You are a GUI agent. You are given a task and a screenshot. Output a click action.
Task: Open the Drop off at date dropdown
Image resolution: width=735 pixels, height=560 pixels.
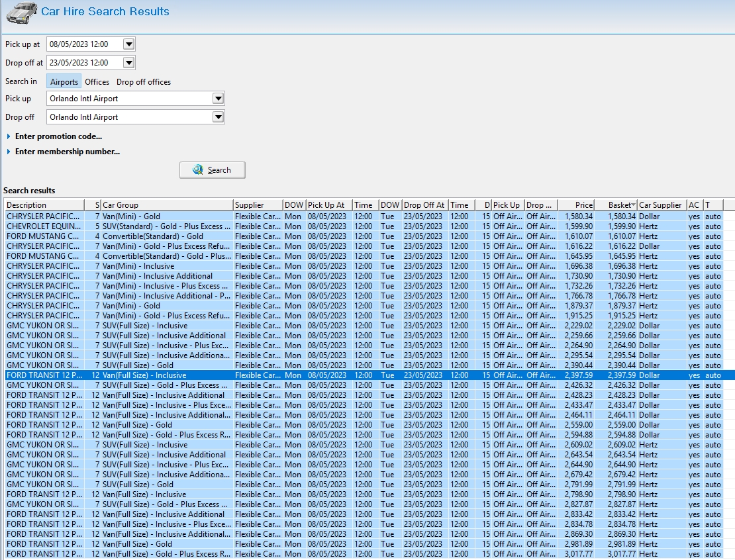point(128,63)
